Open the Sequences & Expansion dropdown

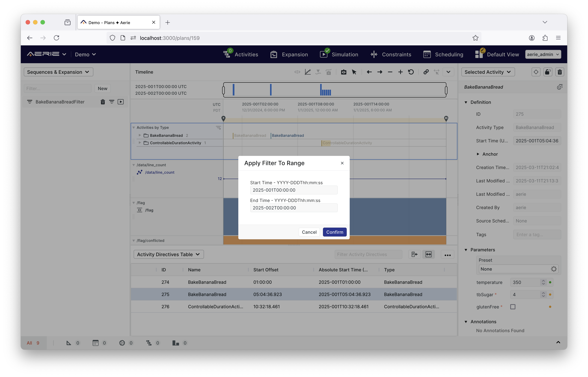[x=58, y=72]
